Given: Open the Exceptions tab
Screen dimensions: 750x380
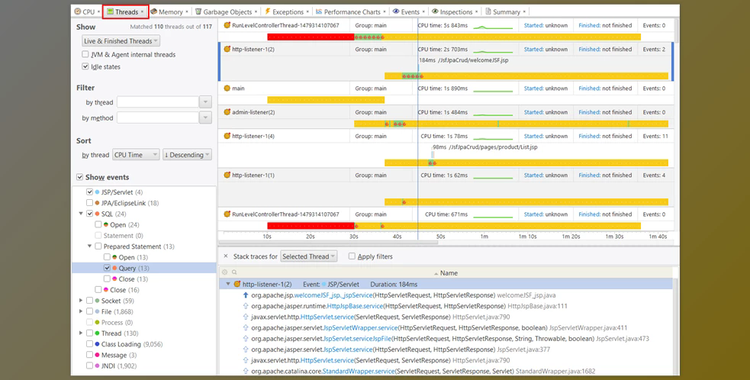Looking at the screenshot, I should click(x=287, y=12).
